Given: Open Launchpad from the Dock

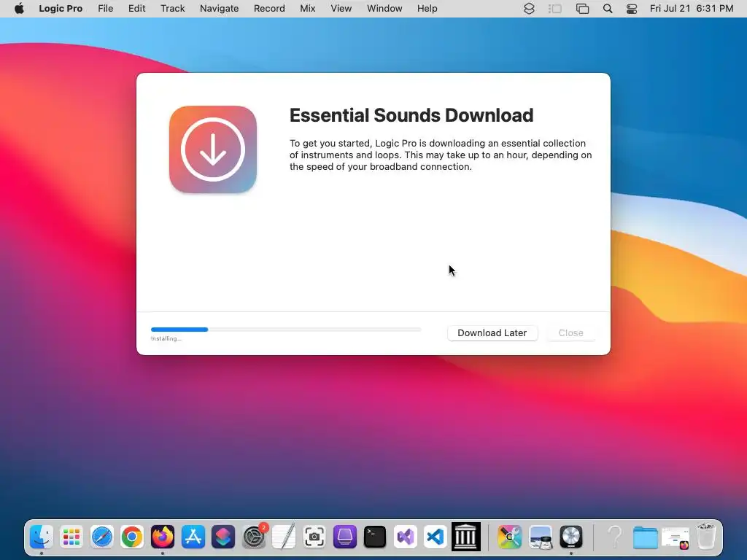Looking at the screenshot, I should coord(71,537).
